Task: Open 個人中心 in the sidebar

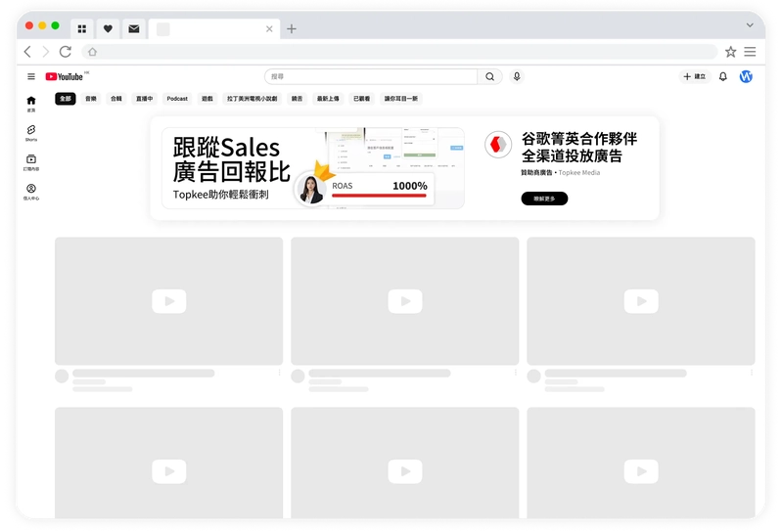Action: pyautogui.click(x=31, y=192)
